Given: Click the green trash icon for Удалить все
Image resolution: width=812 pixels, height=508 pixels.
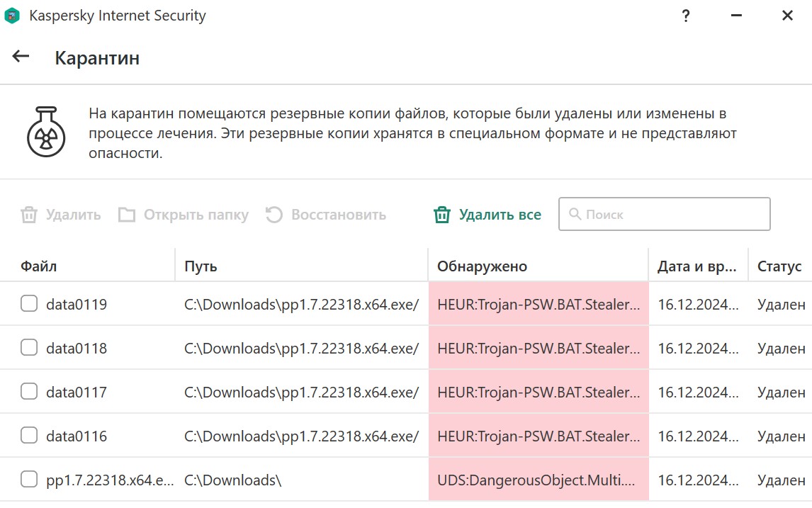Looking at the screenshot, I should (442, 215).
